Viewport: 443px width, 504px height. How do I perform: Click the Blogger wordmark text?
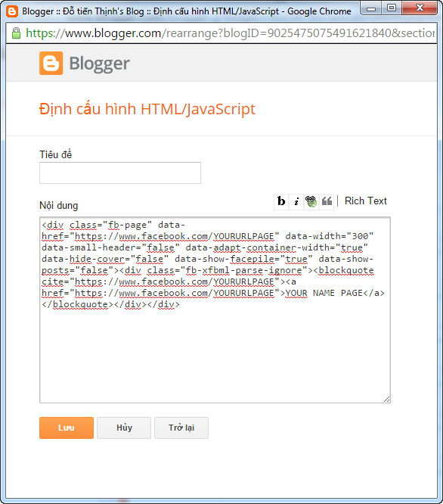coord(100,64)
